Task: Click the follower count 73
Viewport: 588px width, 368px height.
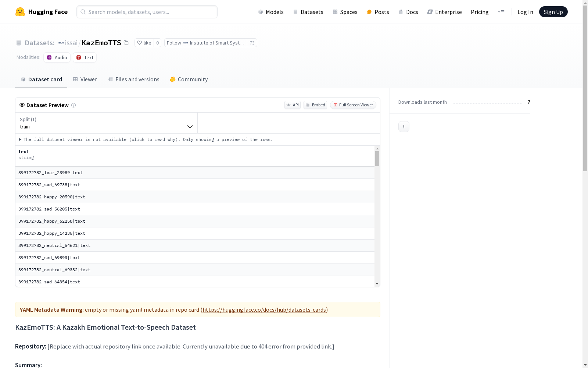Action: pyautogui.click(x=252, y=43)
